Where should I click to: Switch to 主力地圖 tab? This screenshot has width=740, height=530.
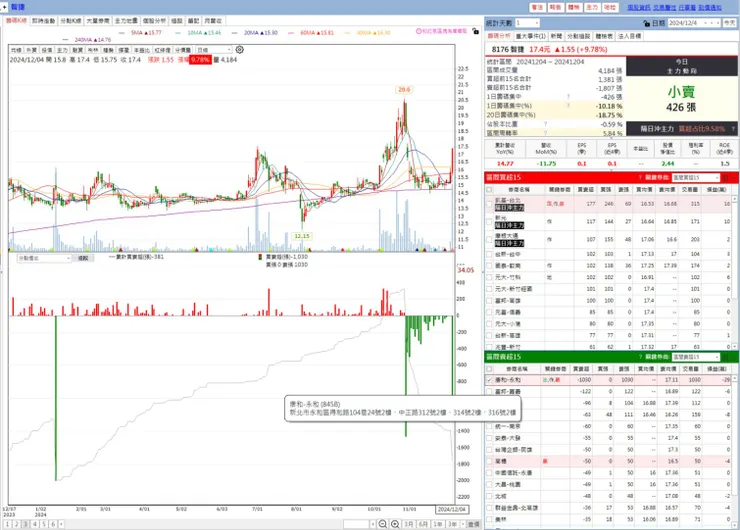point(126,21)
